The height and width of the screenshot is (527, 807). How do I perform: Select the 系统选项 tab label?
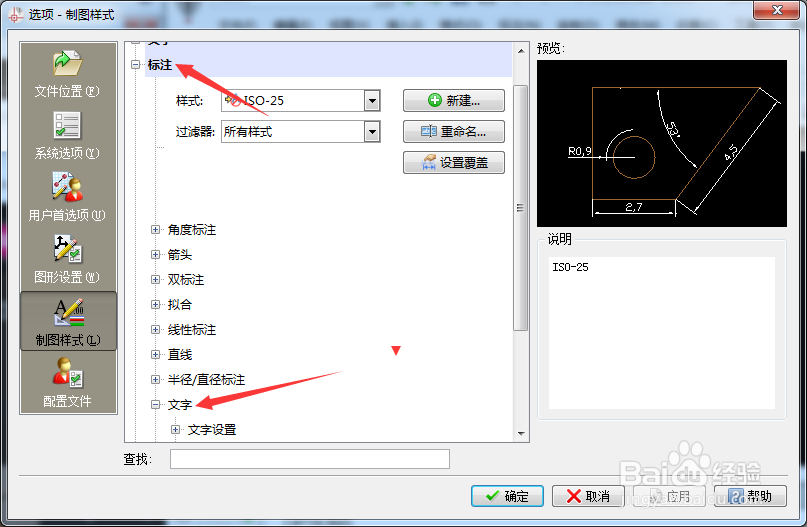click(x=67, y=153)
